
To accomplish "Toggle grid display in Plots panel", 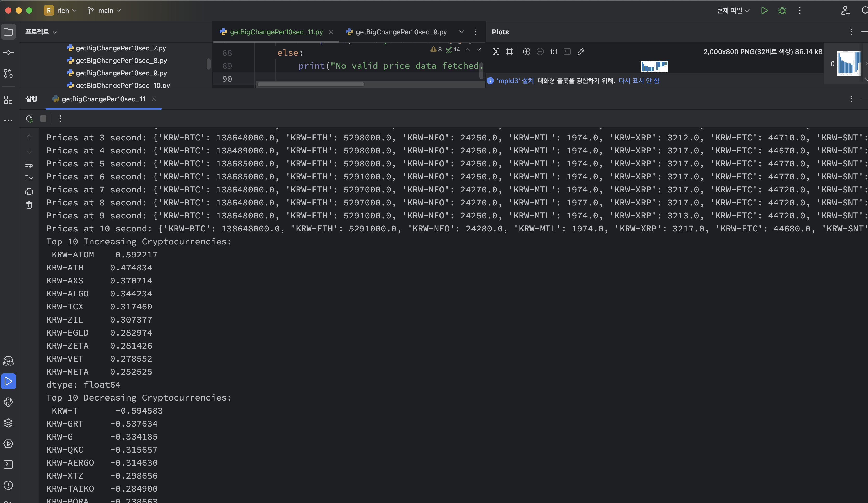I will coord(509,52).
